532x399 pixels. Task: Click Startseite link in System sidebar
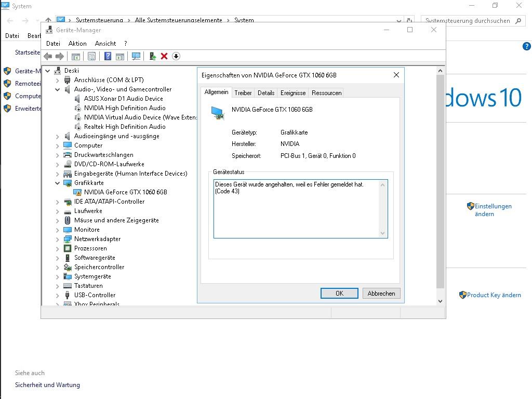pos(28,52)
